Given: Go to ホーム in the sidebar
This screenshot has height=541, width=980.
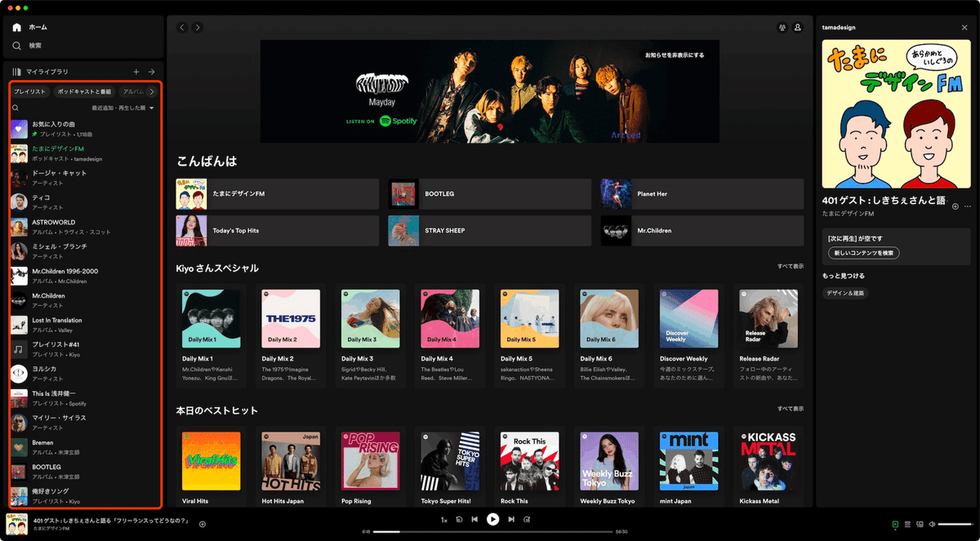Looking at the screenshot, I should 30,27.
